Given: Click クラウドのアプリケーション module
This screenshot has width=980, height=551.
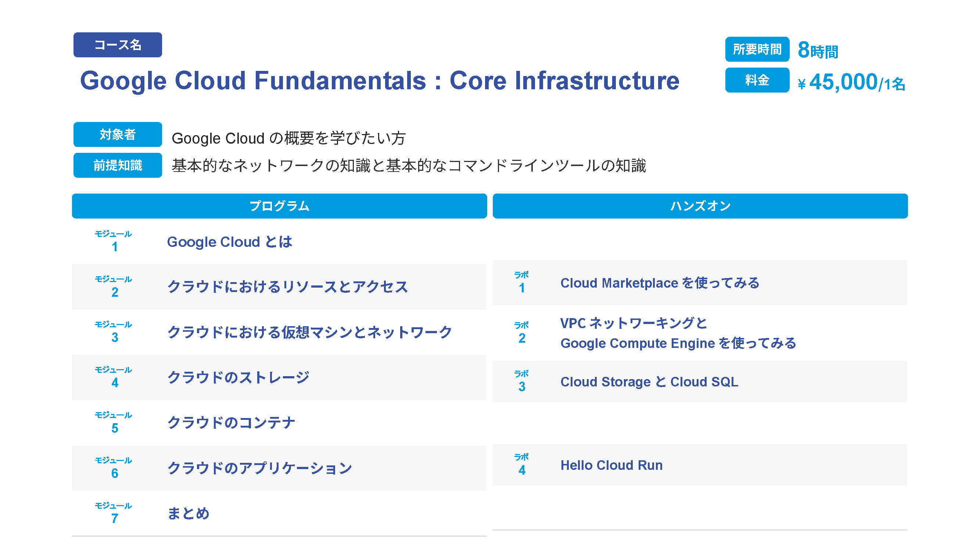Looking at the screenshot, I should (260, 468).
